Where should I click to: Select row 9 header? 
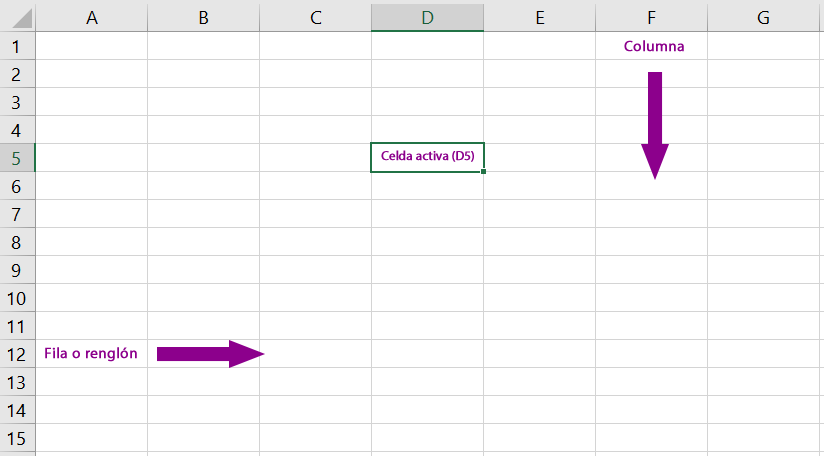pos(17,270)
